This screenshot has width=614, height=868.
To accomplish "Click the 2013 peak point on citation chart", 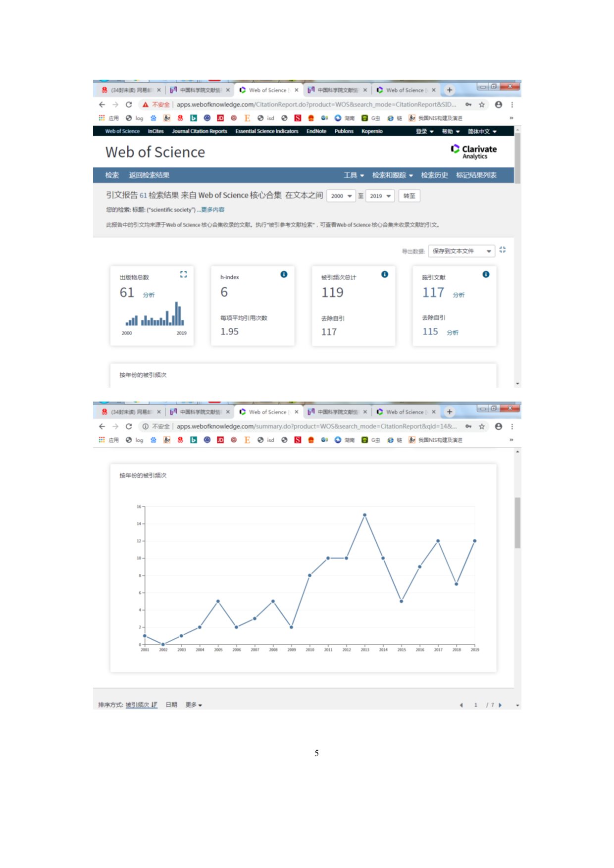I will 364,515.
